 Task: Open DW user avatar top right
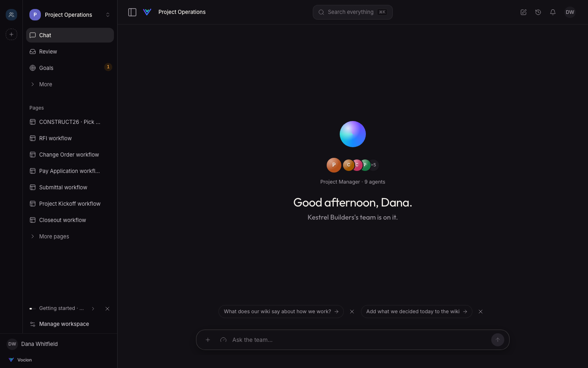pyautogui.click(x=570, y=12)
